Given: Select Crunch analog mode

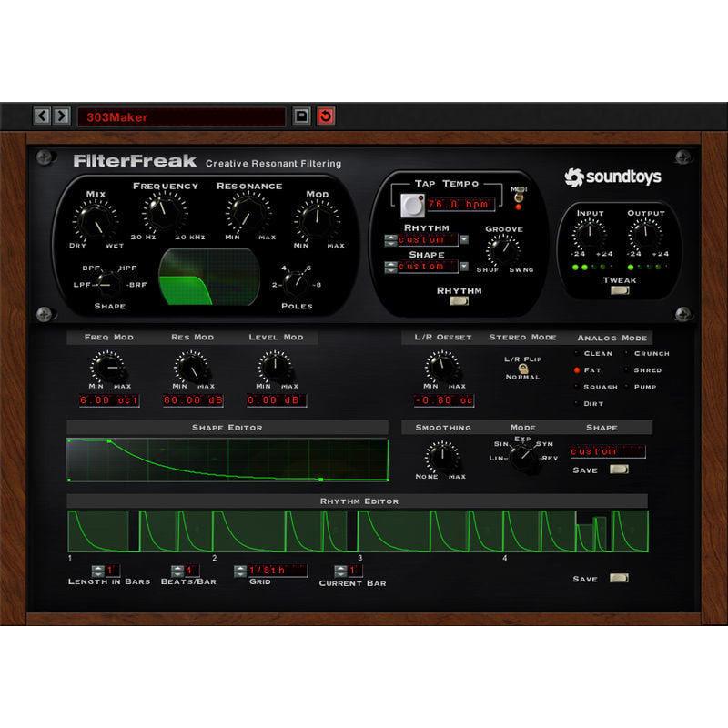Looking at the screenshot, I should pos(647,354).
